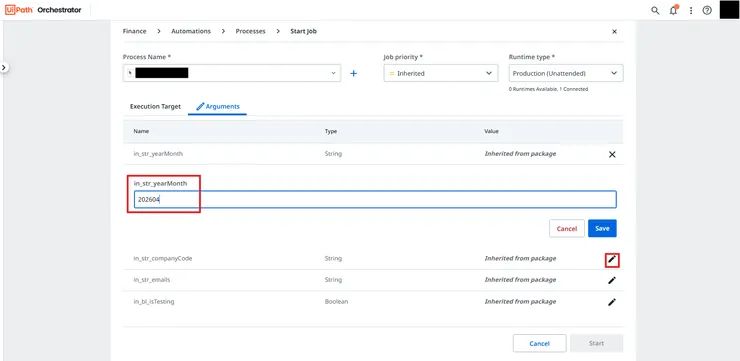Click in_str_yearMonth name in table row

pos(158,154)
